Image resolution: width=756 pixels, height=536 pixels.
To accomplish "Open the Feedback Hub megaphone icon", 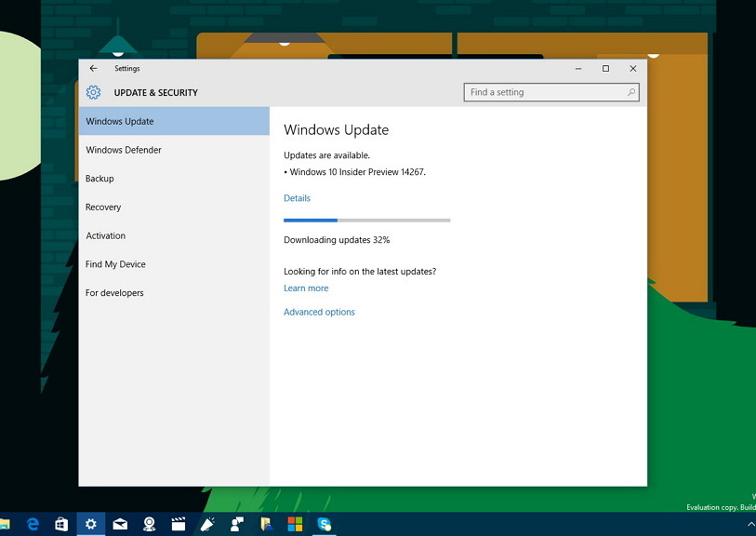I will pyautogui.click(x=207, y=524).
